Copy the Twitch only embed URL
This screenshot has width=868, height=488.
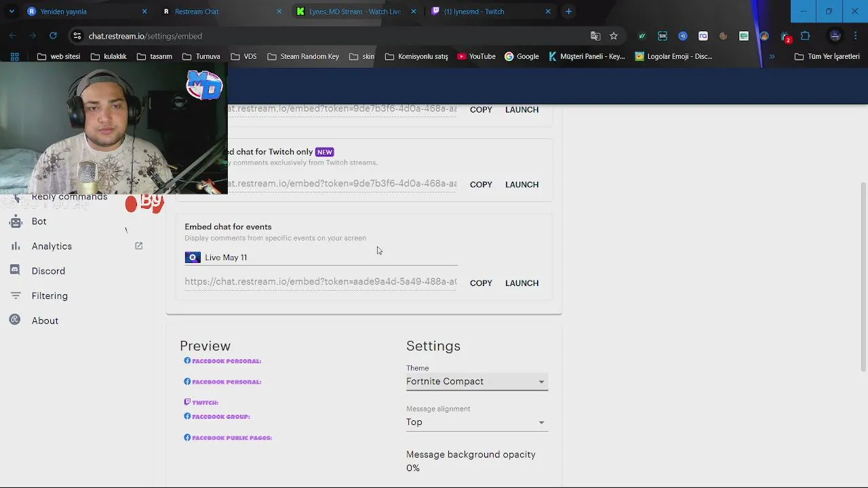pyautogui.click(x=481, y=184)
